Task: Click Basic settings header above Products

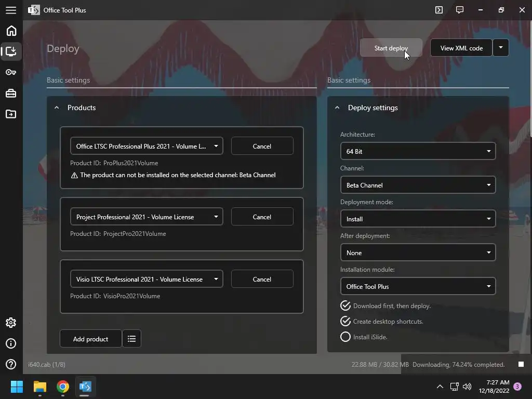Action: pyautogui.click(x=68, y=80)
